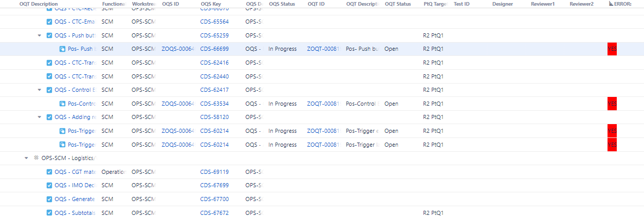Open the OQS - IMO Dec summary link
644x219 pixels.
[x=76, y=185]
